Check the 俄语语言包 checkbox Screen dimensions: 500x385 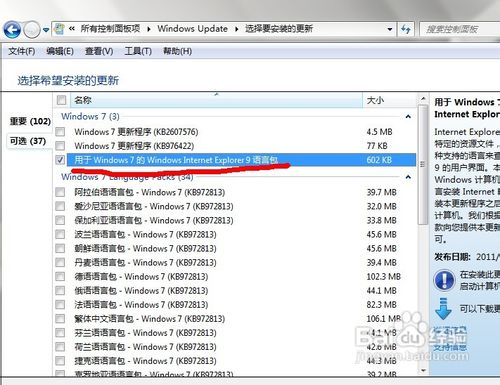[60, 291]
